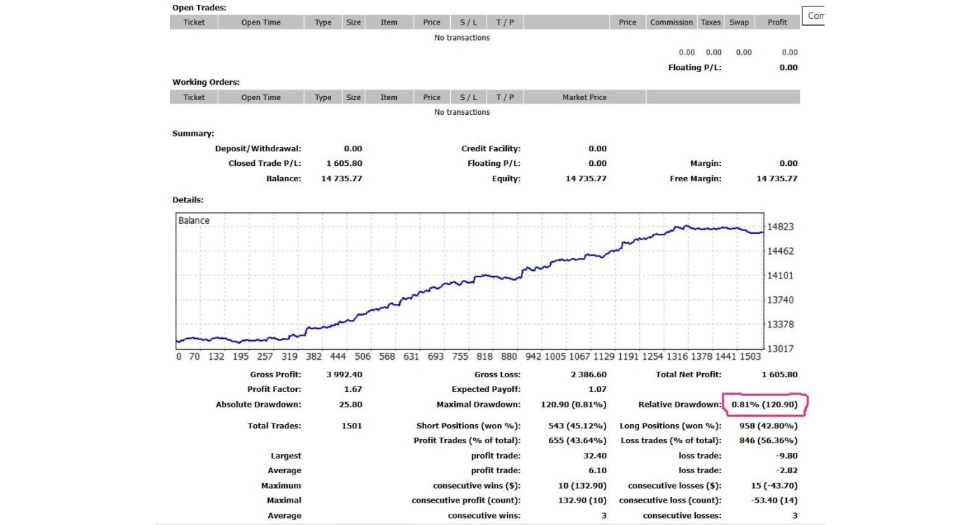Click the Market Price column header

click(584, 97)
